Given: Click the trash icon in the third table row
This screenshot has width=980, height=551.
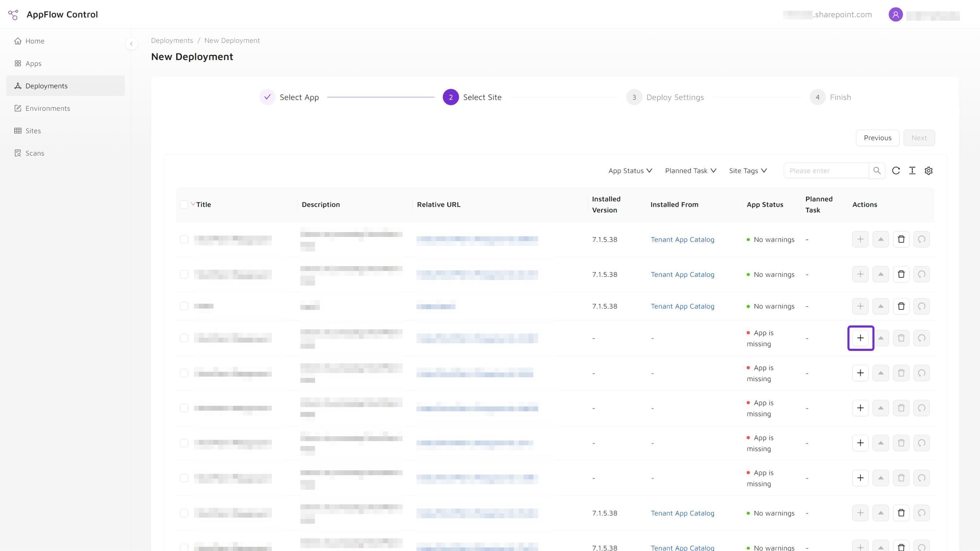Looking at the screenshot, I should click(901, 306).
